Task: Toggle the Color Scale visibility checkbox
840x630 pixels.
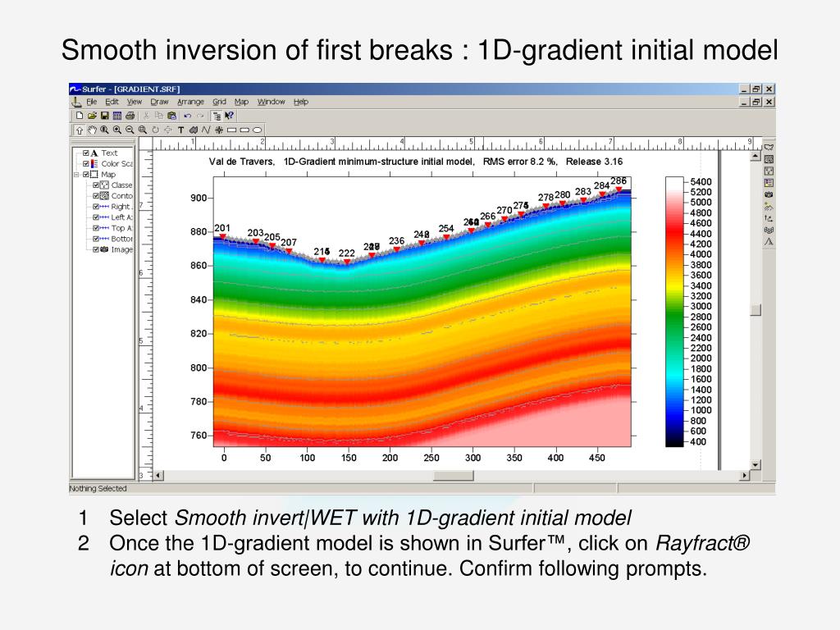Action: pyautogui.click(x=86, y=164)
